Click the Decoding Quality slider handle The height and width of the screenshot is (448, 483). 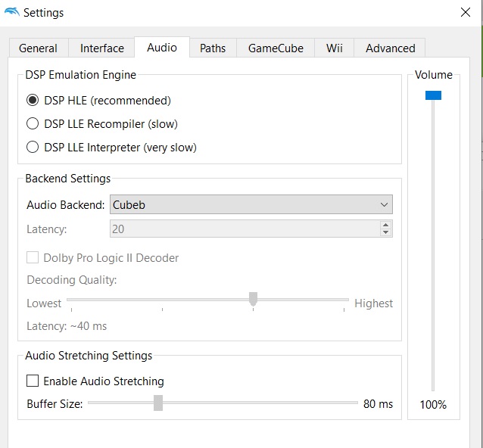(254, 300)
